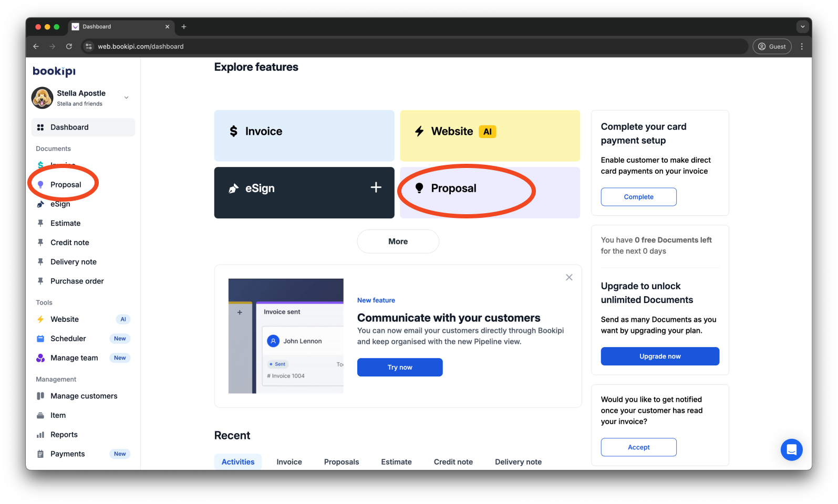Click the AI badge next to Website in sidebar
This screenshot has height=504, width=838.
pos(123,319)
